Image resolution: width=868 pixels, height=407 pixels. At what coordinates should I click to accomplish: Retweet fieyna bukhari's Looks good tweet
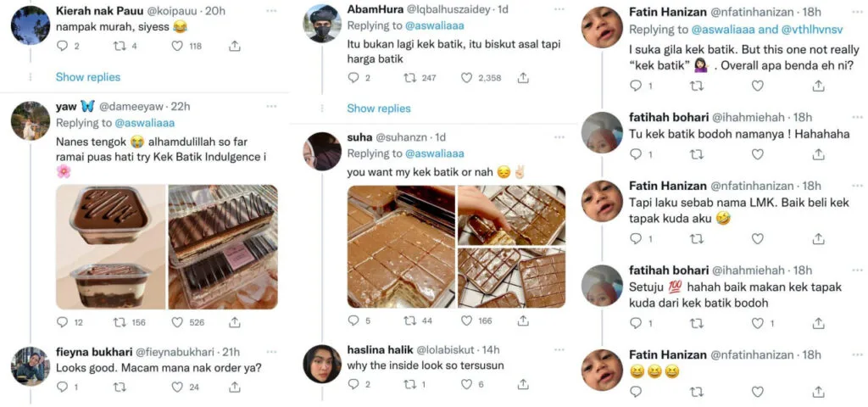click(x=120, y=387)
